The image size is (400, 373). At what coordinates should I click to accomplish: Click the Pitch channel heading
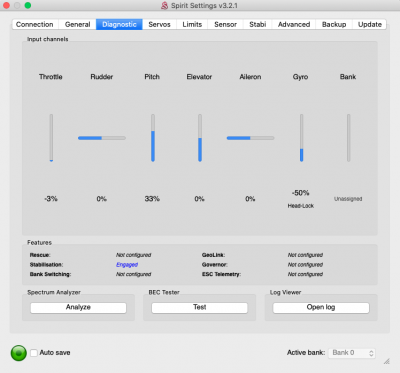tap(152, 77)
